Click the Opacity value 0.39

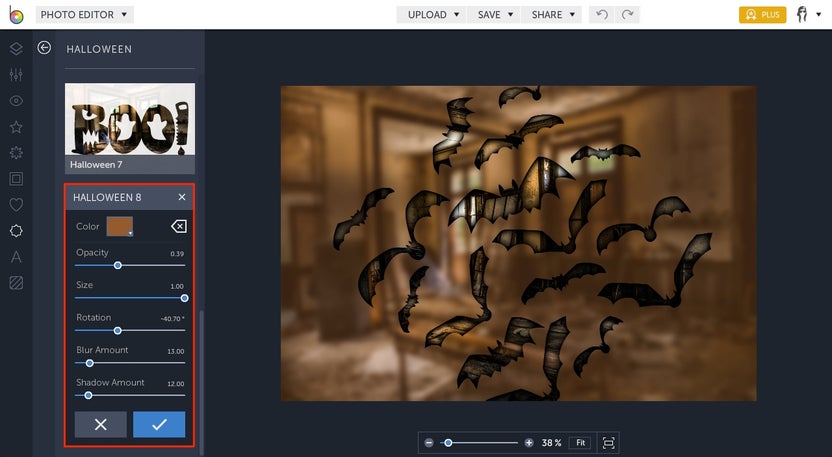point(177,254)
